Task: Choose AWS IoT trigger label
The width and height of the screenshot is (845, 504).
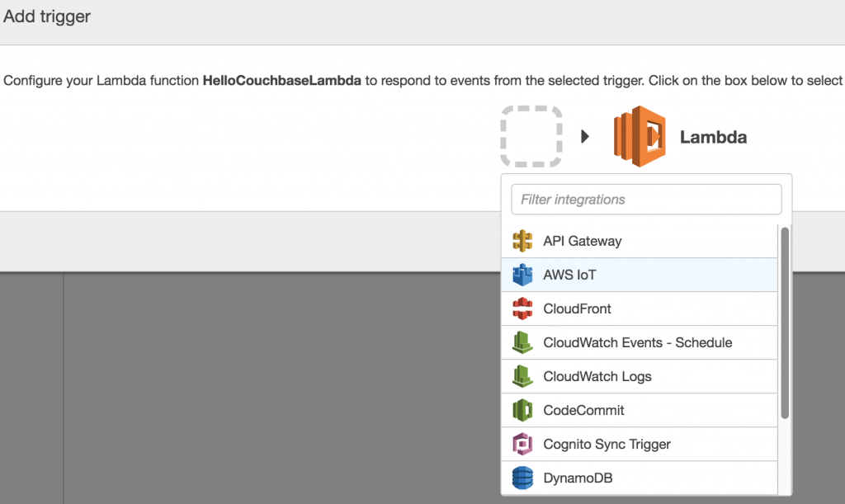Action: (x=569, y=275)
